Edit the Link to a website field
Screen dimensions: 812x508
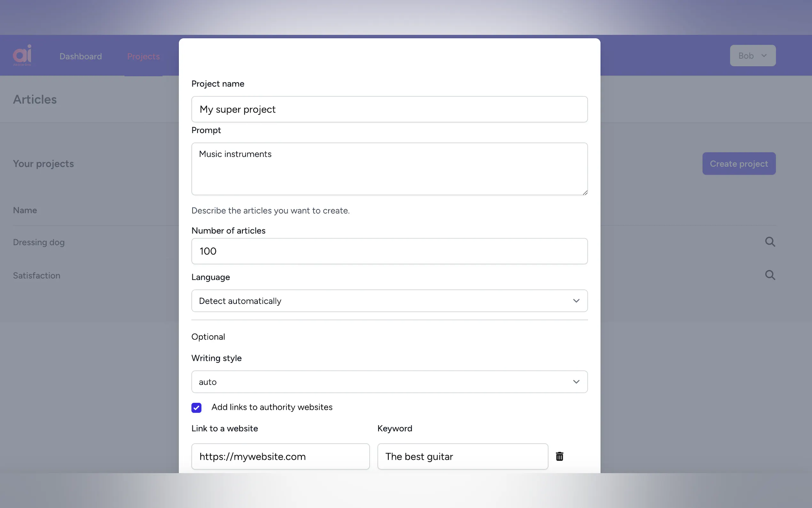(x=280, y=456)
